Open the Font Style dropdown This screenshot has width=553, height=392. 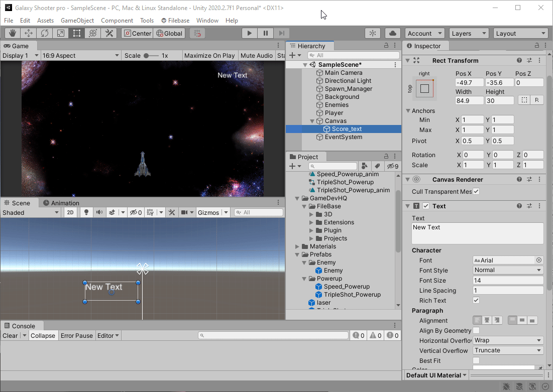508,270
